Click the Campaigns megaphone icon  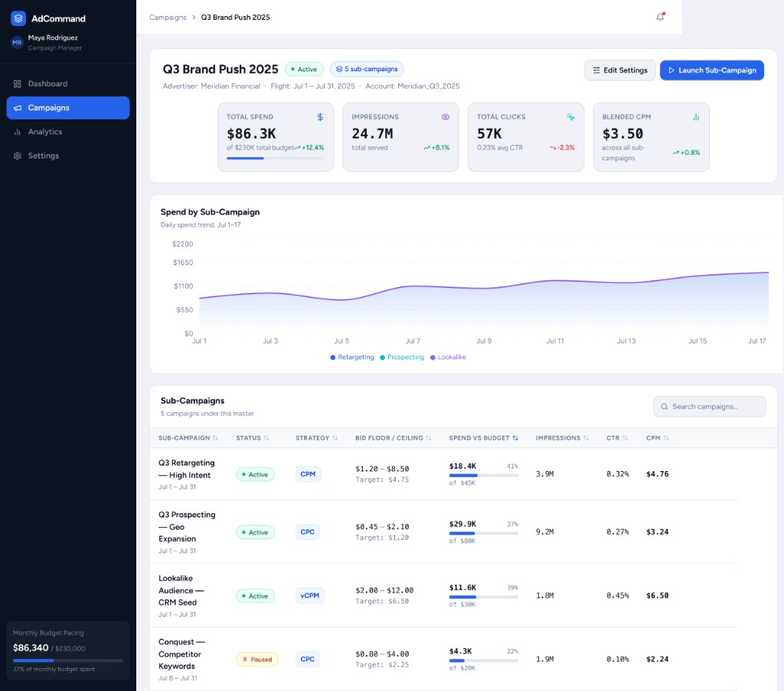coord(18,107)
